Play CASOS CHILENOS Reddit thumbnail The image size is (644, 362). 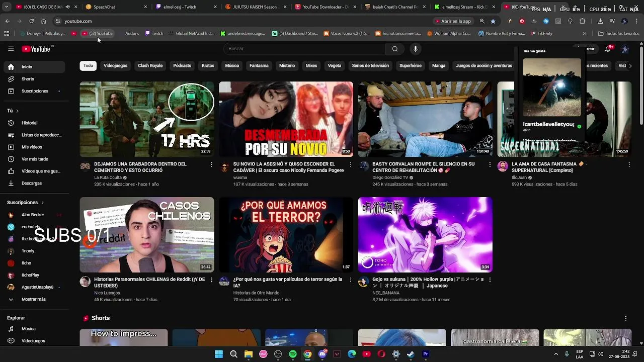pyautogui.click(x=147, y=235)
